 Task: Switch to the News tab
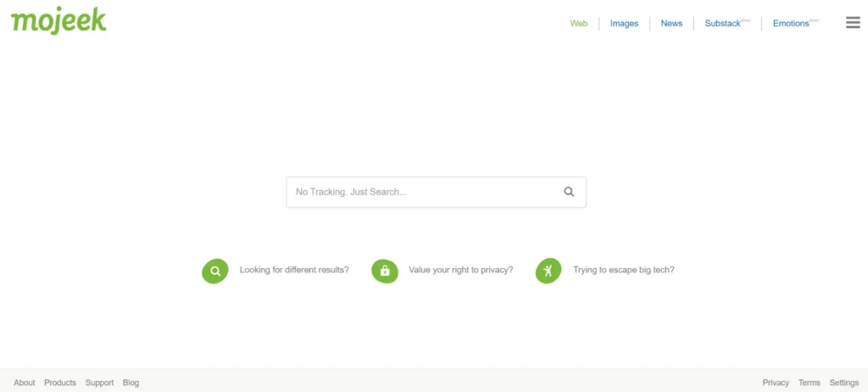click(671, 24)
